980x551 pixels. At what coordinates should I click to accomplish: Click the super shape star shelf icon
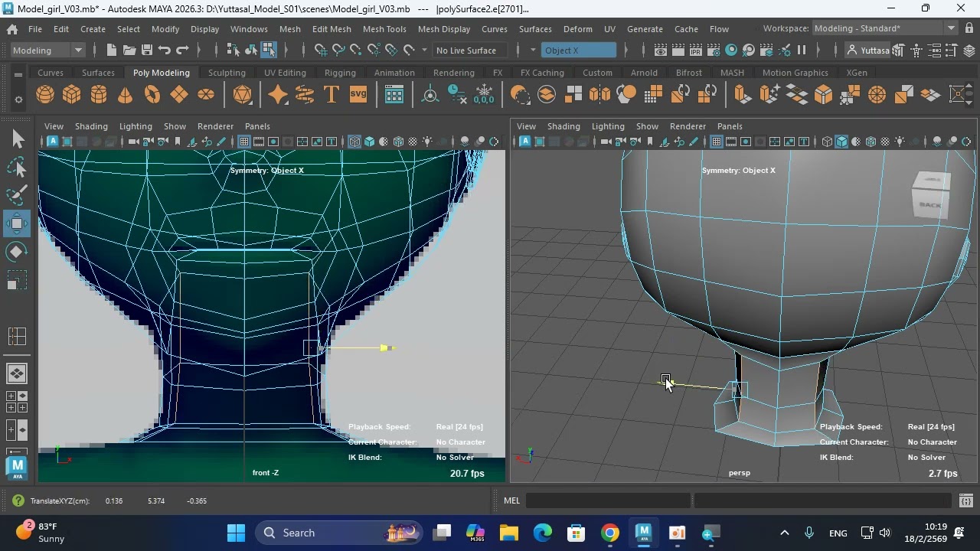(x=278, y=95)
